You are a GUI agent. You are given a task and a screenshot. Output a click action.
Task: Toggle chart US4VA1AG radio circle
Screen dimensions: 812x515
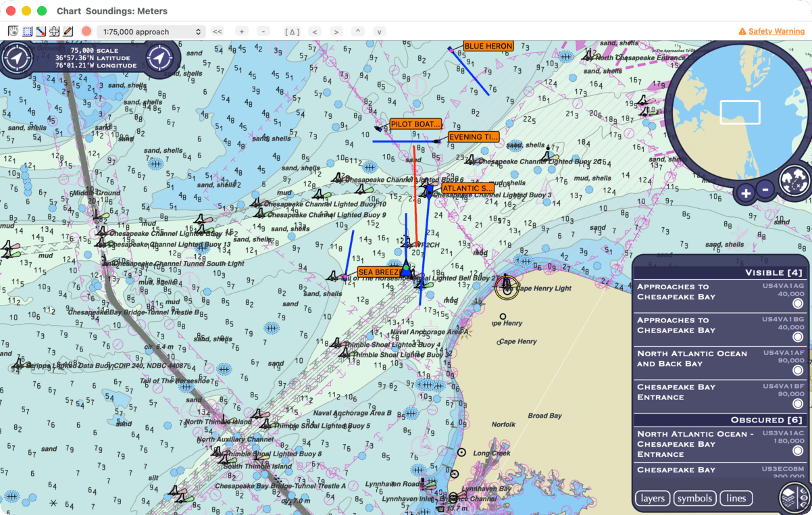coord(798,303)
